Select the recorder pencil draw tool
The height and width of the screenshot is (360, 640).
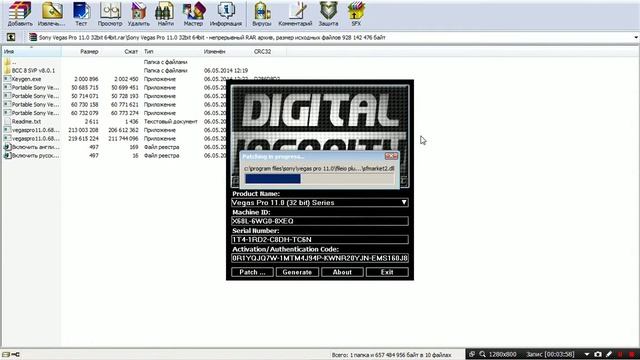point(609,354)
